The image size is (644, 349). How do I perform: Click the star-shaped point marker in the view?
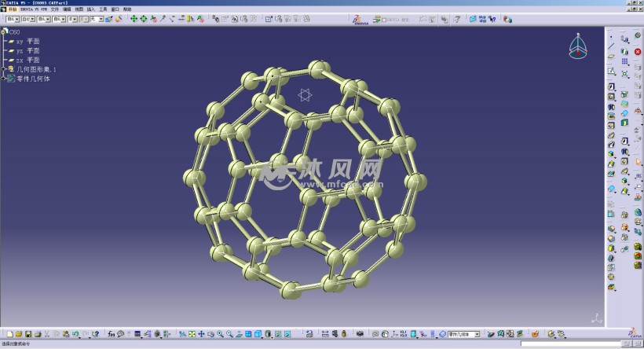coord(305,95)
